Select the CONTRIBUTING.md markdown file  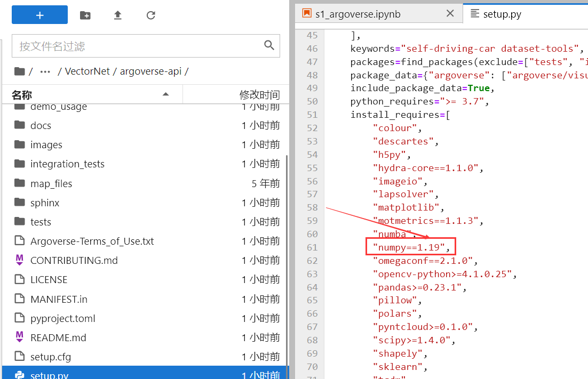coord(74,260)
